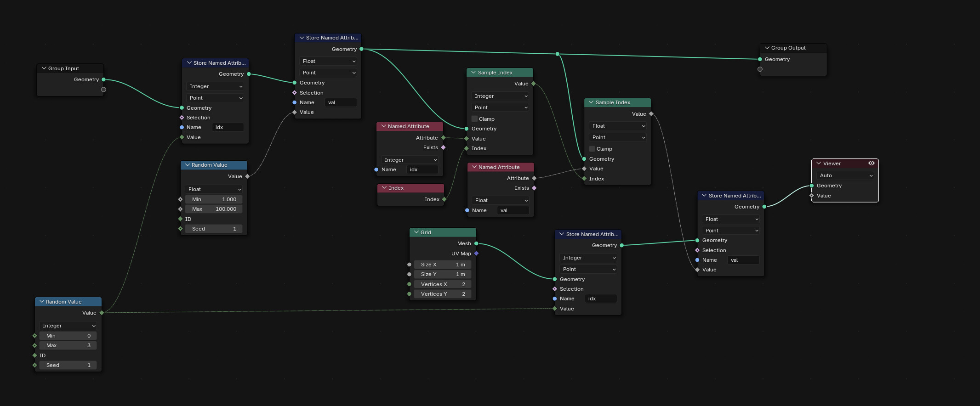Enable Clamp on the Integer Sample Index node
Viewport: 980px width, 406px height.
[474, 119]
